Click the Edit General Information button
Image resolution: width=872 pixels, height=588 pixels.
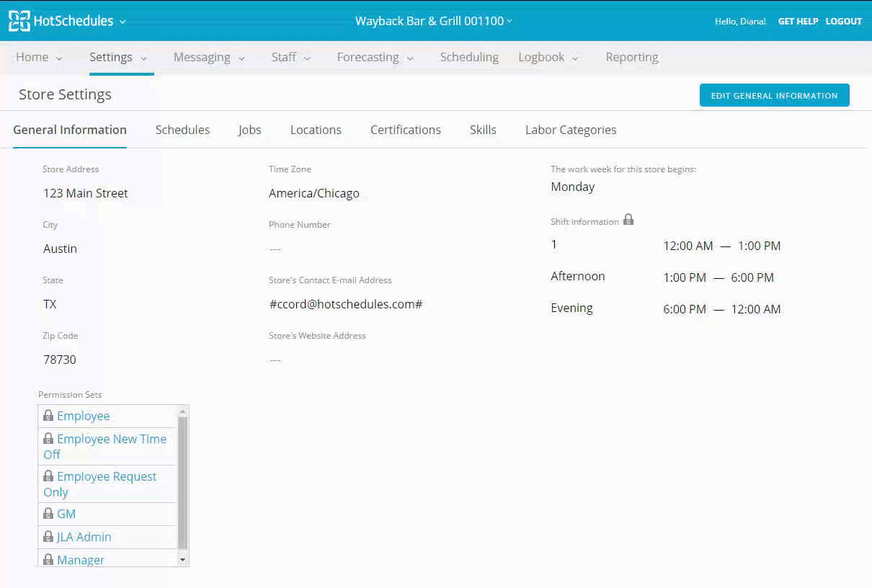click(x=775, y=95)
